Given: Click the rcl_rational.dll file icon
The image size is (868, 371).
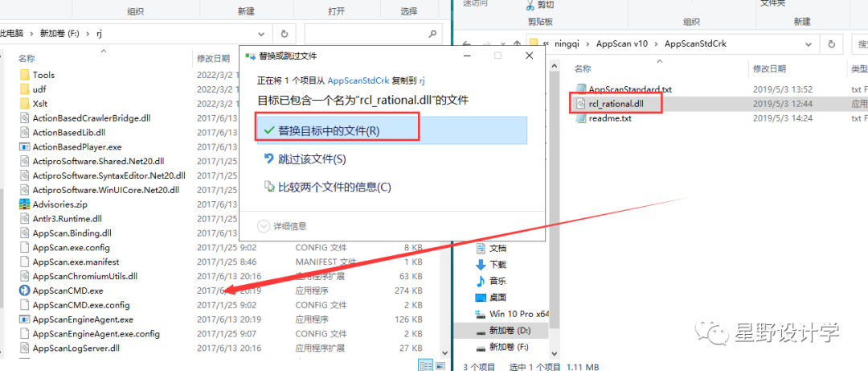Looking at the screenshot, I should pyautogui.click(x=581, y=103).
